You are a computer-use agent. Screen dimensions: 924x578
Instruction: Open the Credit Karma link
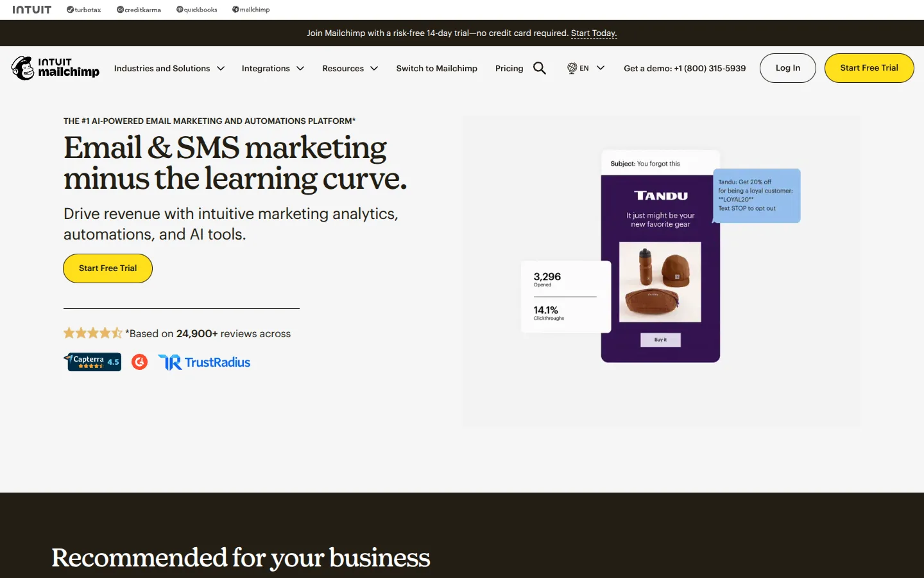pos(139,10)
